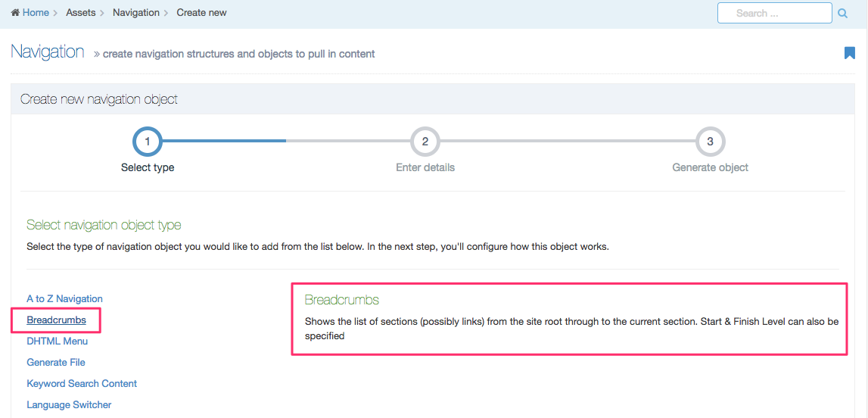This screenshot has height=418, width=868.
Task: Click the Home breadcrumb link text
Action: [36, 13]
